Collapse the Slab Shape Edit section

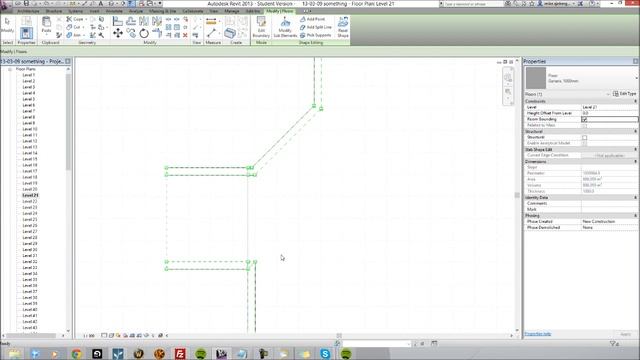point(636,149)
